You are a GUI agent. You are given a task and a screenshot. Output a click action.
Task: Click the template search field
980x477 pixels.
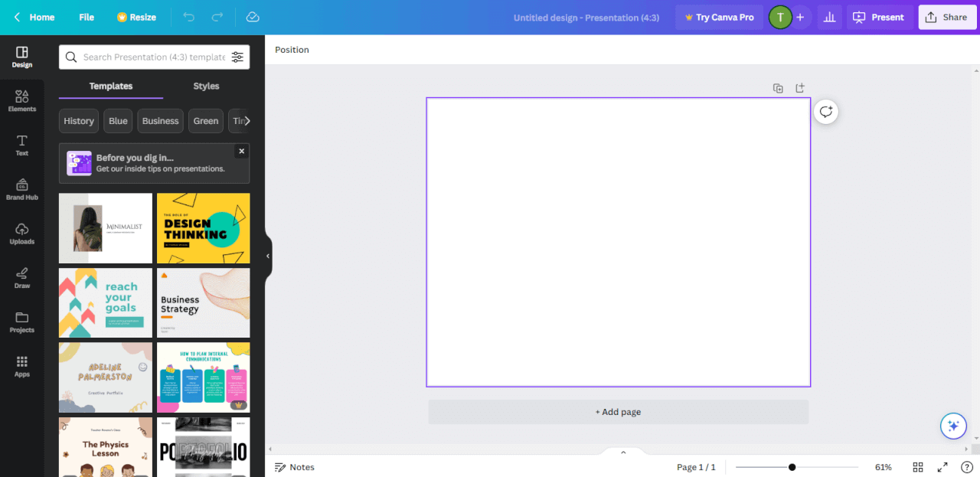point(153,57)
